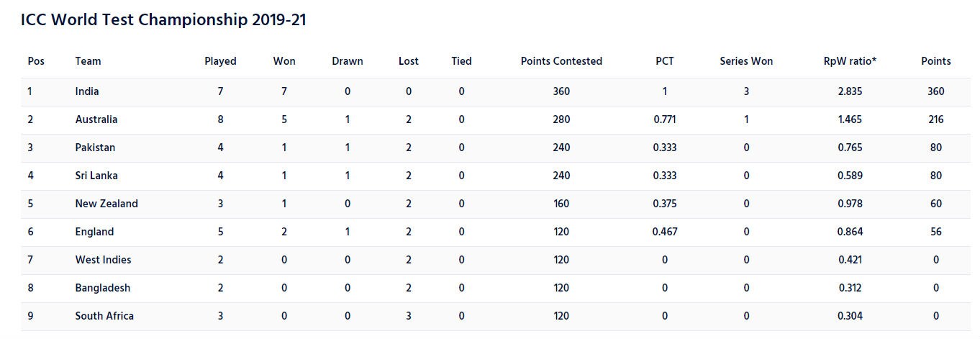
Task: Click England in the team list
Action: (x=94, y=232)
